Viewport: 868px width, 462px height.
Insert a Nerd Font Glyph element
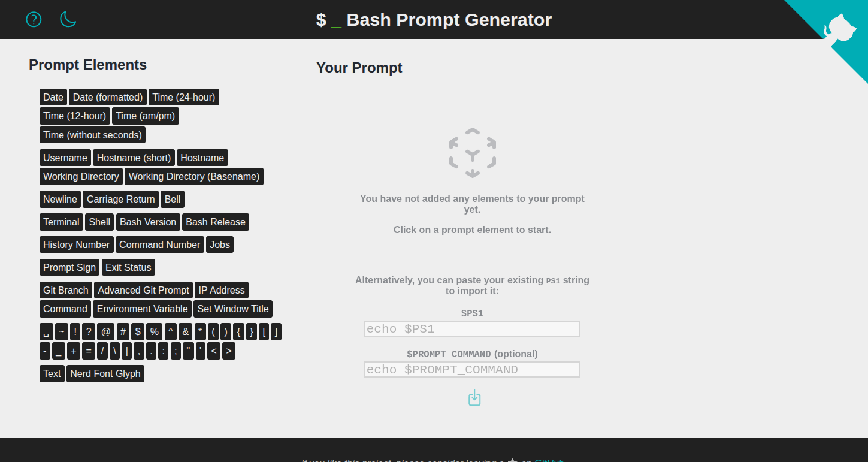105,374
